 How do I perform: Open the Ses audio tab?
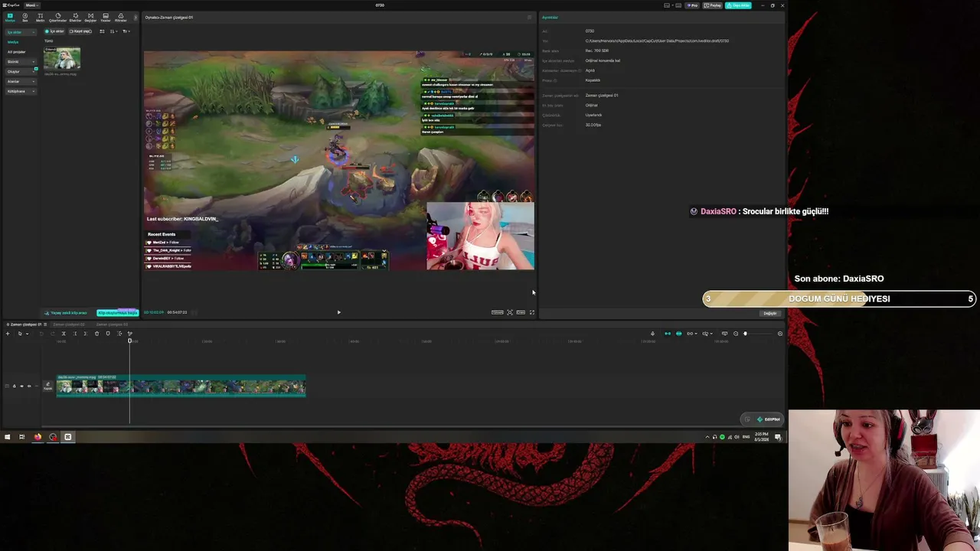pyautogui.click(x=25, y=18)
